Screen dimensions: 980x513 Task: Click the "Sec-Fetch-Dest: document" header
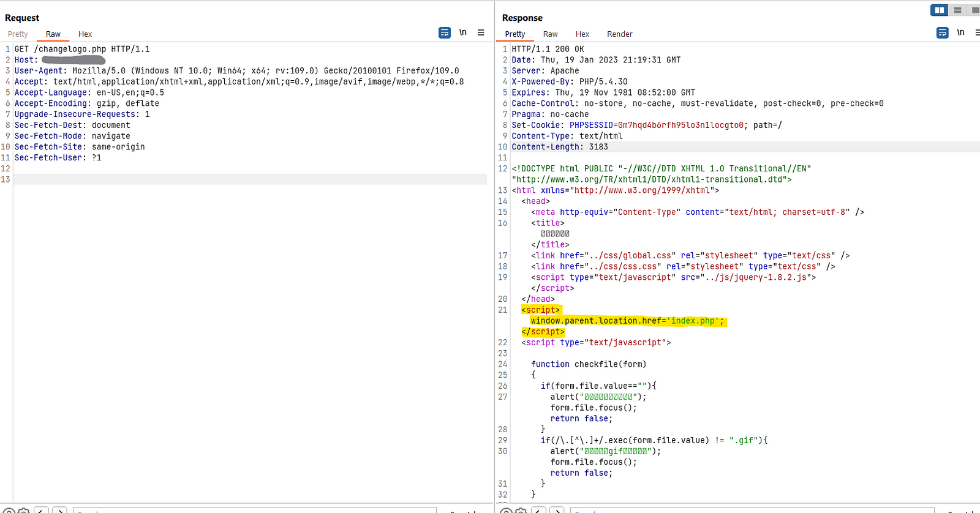coord(72,125)
